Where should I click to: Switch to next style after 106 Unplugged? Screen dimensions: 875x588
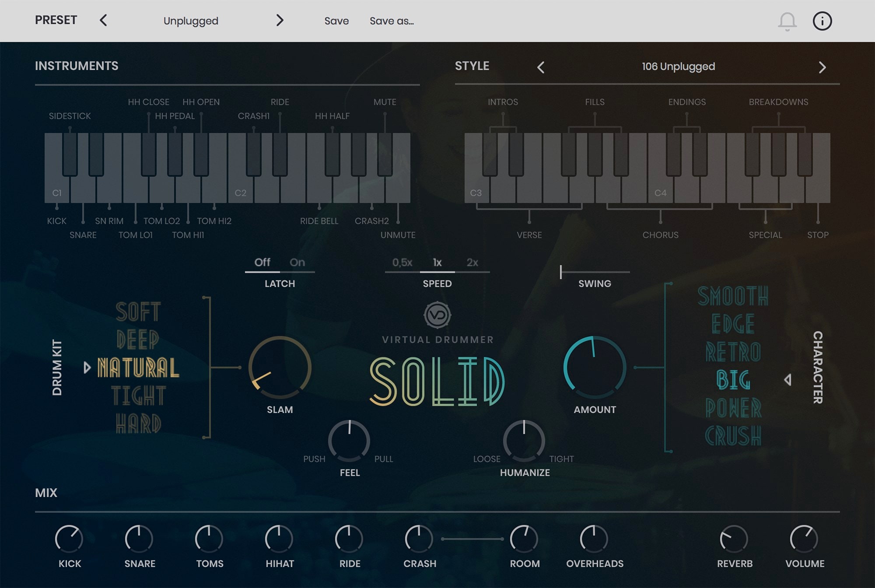pos(822,67)
